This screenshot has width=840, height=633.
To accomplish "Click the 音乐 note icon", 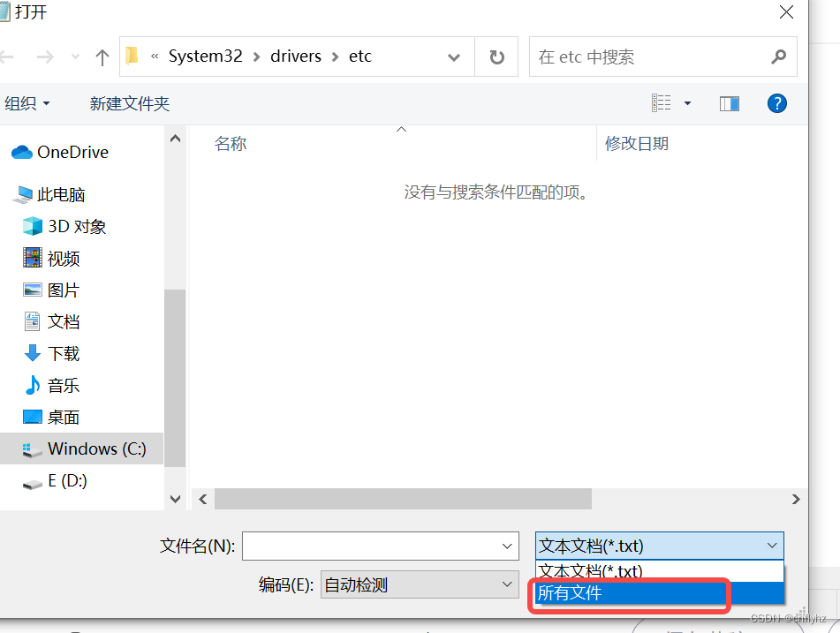I will click(33, 385).
